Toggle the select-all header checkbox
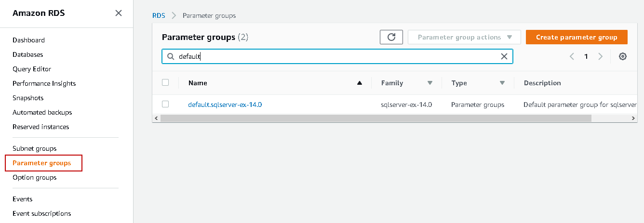Viewport: 644px width, 223px height. click(165, 82)
